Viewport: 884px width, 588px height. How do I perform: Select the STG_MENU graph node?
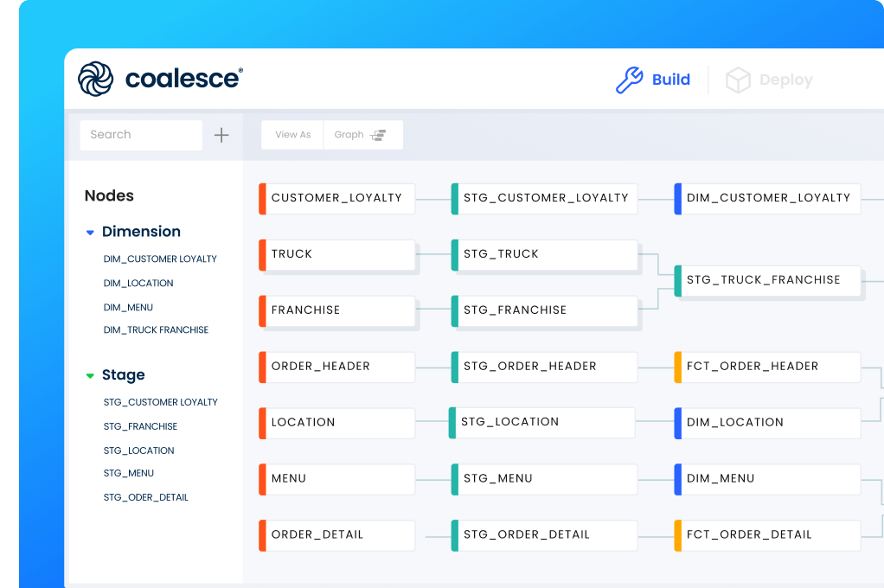coord(544,479)
